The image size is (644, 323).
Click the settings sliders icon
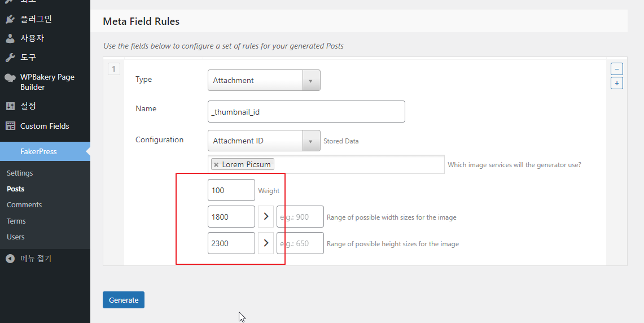10,106
